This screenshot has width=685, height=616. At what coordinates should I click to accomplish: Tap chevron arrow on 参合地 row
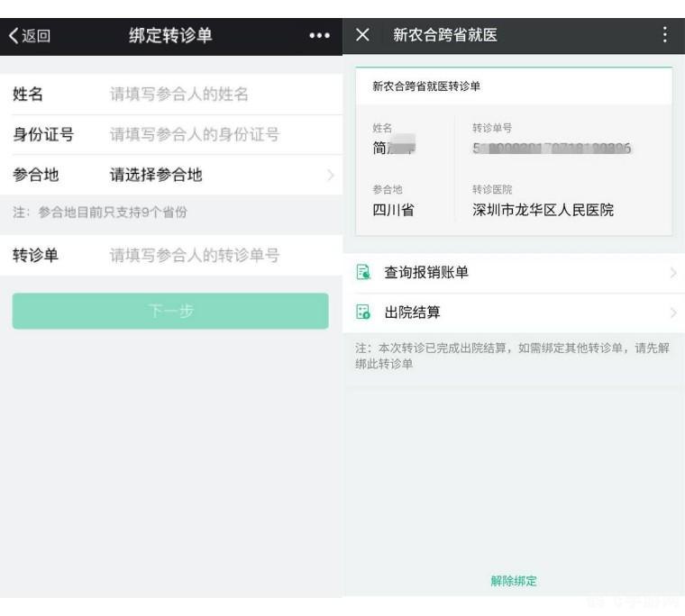click(331, 175)
